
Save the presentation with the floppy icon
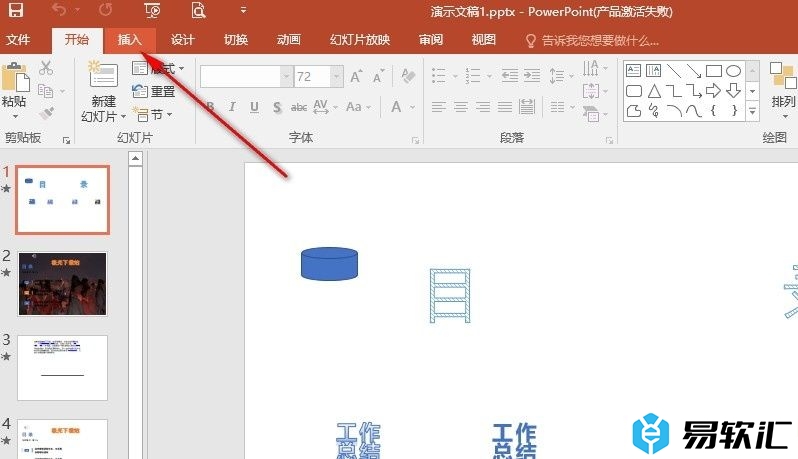pyautogui.click(x=15, y=10)
